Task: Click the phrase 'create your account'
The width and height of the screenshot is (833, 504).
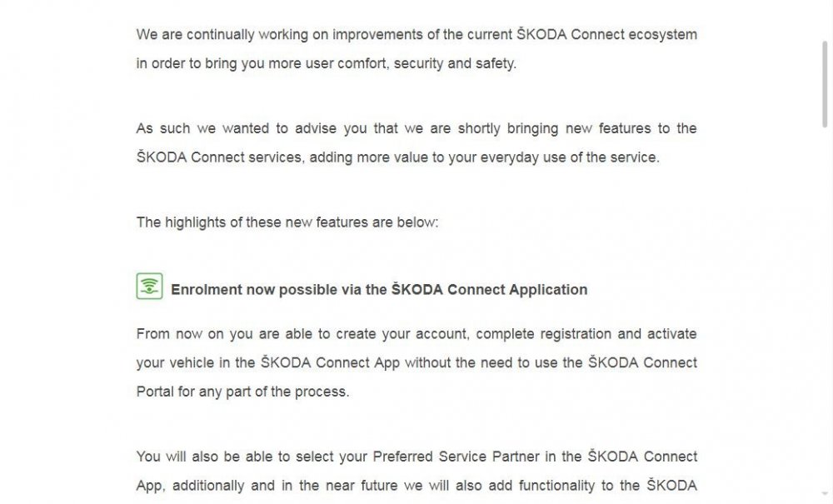Action: pyautogui.click(x=402, y=334)
